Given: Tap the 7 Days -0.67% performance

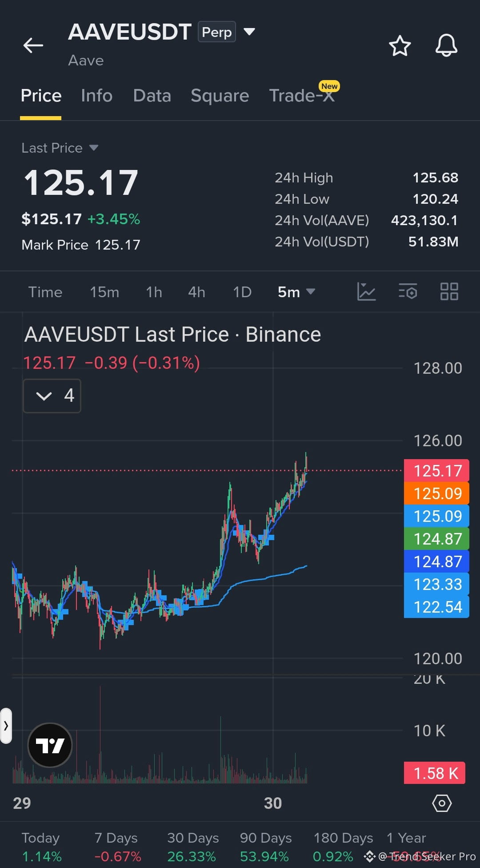Looking at the screenshot, I should [117, 847].
